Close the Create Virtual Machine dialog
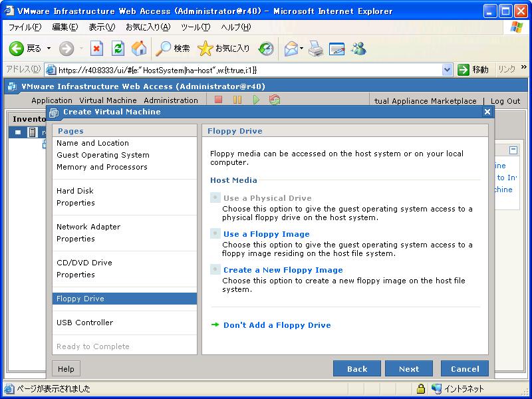 click(487, 112)
